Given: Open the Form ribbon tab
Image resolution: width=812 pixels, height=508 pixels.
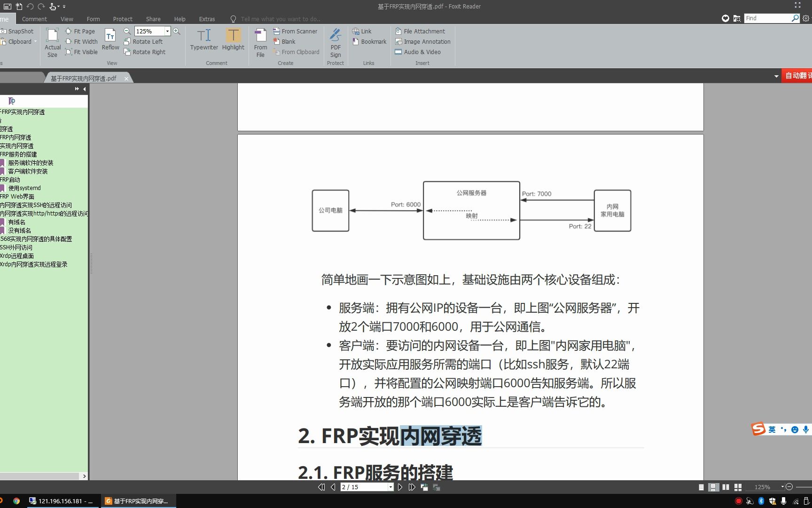Looking at the screenshot, I should (x=93, y=19).
